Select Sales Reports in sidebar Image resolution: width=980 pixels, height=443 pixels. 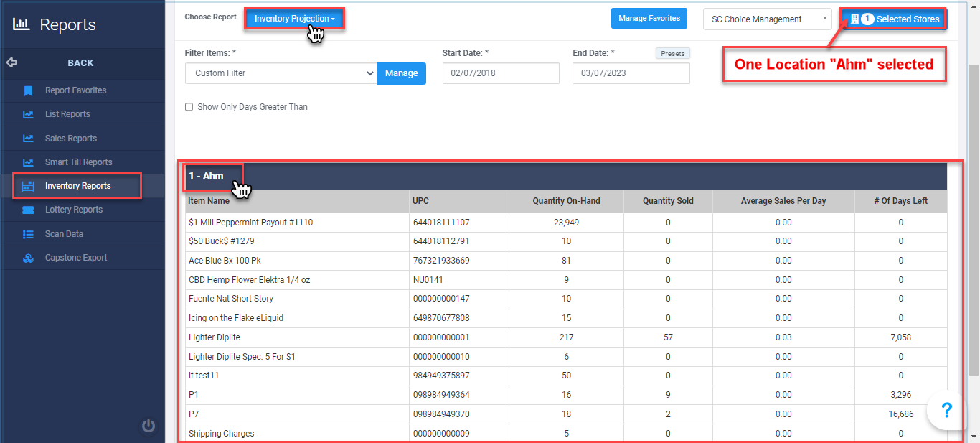[70, 139]
